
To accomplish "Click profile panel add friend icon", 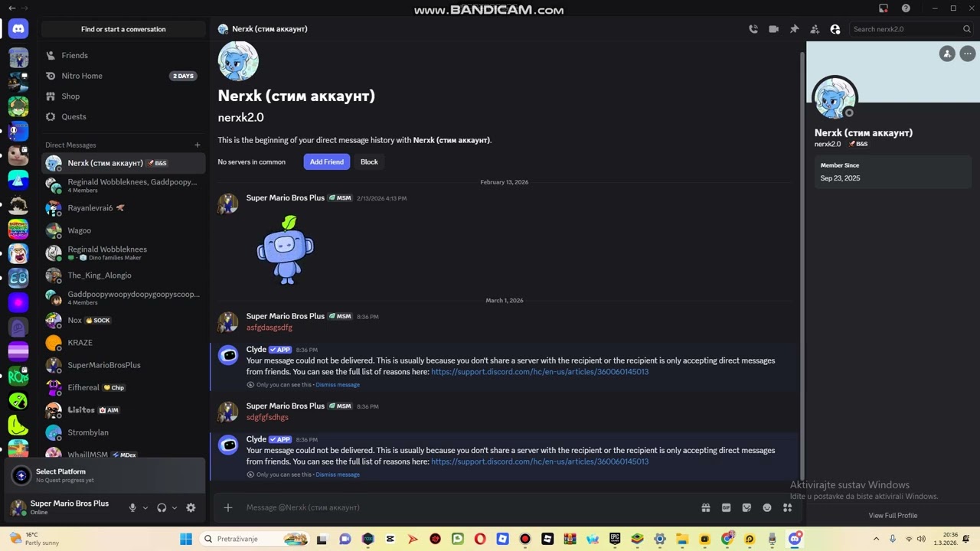I will click(x=947, y=54).
